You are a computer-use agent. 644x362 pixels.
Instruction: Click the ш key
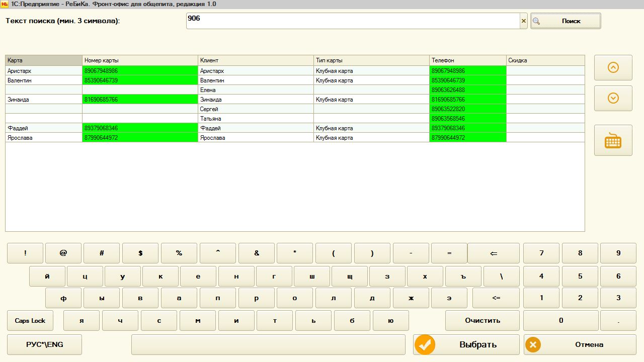(312, 276)
